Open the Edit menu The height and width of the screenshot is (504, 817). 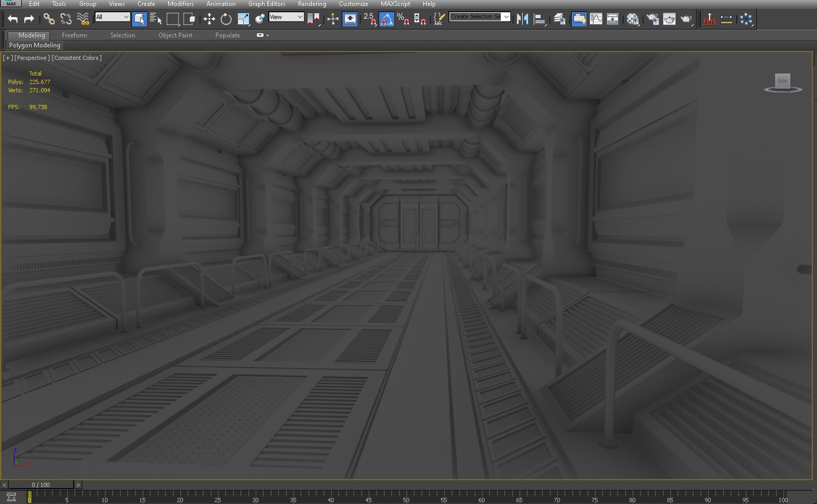coord(34,4)
